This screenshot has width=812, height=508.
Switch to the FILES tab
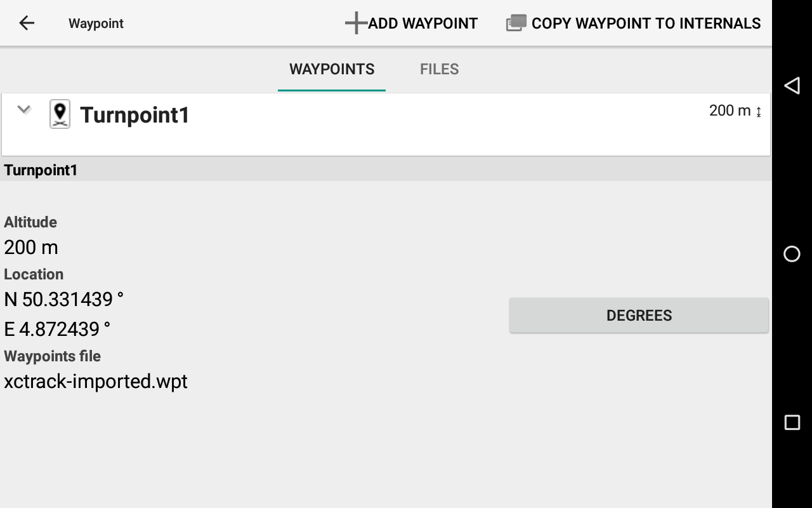point(440,69)
